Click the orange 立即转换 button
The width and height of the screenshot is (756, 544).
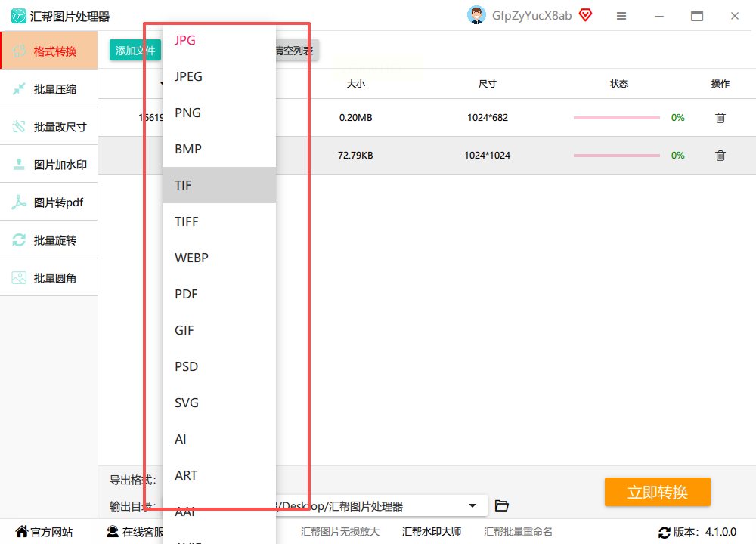(x=657, y=492)
